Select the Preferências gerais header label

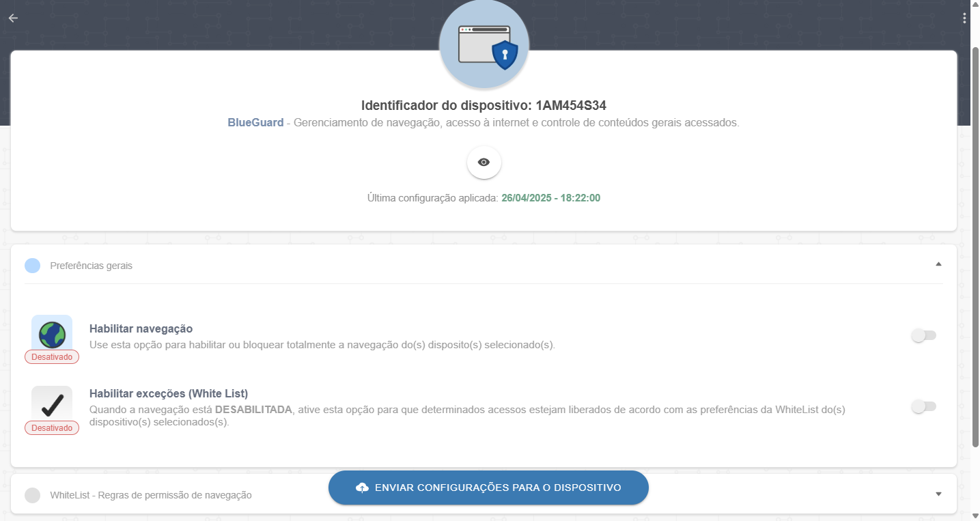pyautogui.click(x=91, y=266)
